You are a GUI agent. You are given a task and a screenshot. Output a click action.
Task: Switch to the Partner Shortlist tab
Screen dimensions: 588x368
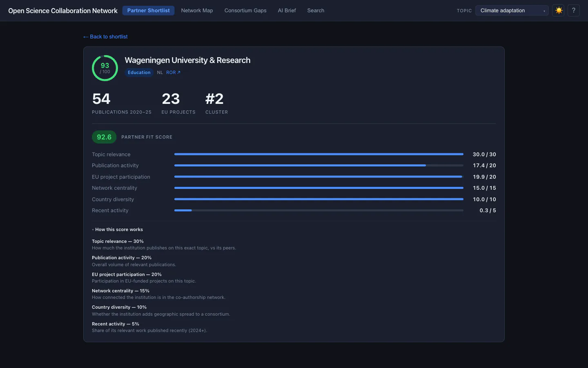click(x=148, y=11)
